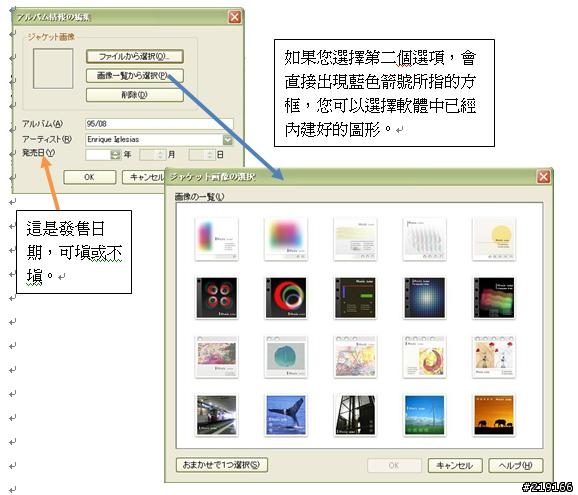Image resolution: width=578 pixels, height=495 pixels.
Task: Click the 削除 button in jacket image group
Action: (x=135, y=95)
